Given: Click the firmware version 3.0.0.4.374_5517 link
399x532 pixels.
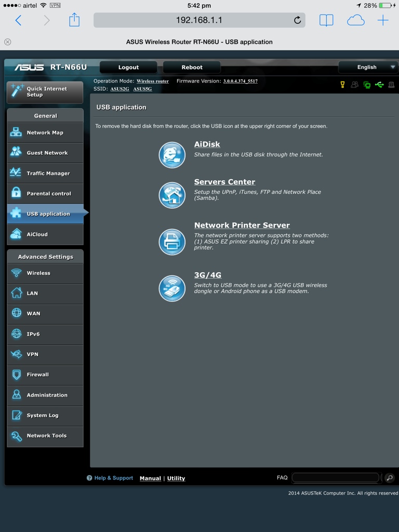Looking at the screenshot, I should pyautogui.click(x=240, y=81).
